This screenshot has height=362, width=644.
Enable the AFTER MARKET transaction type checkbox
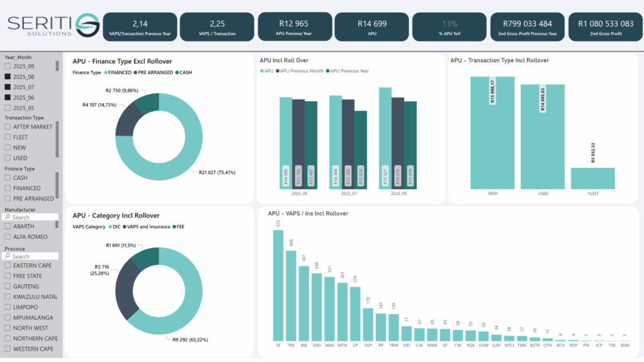8,127
